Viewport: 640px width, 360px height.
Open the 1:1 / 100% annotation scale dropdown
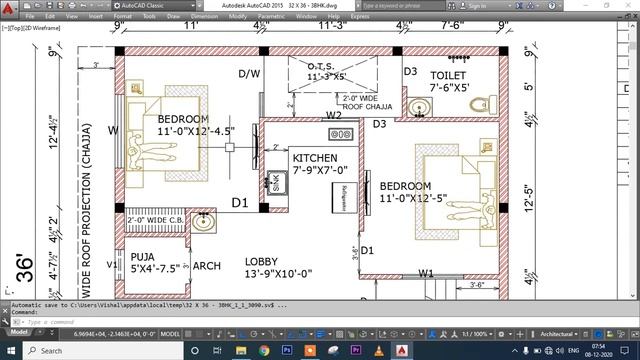coord(477,334)
